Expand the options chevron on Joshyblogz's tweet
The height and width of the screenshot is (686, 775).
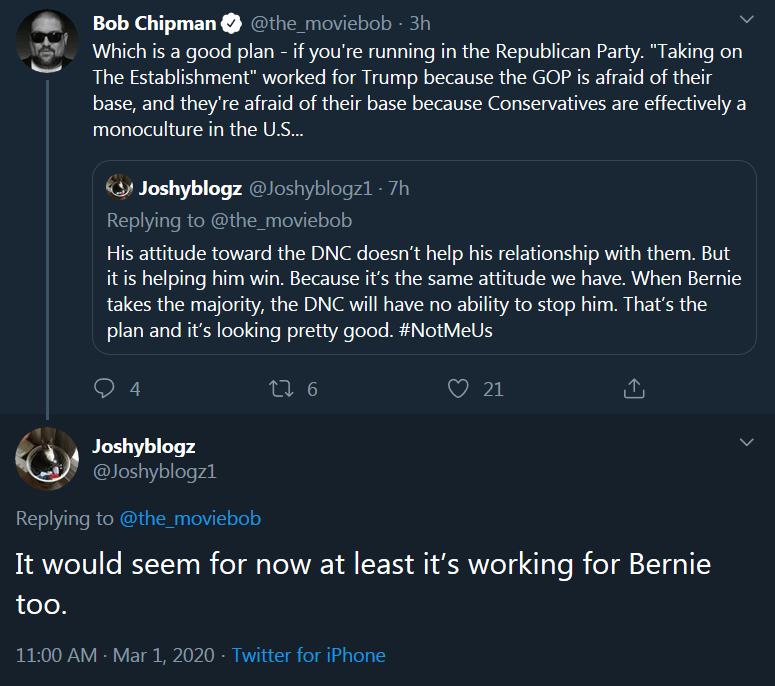tap(746, 442)
